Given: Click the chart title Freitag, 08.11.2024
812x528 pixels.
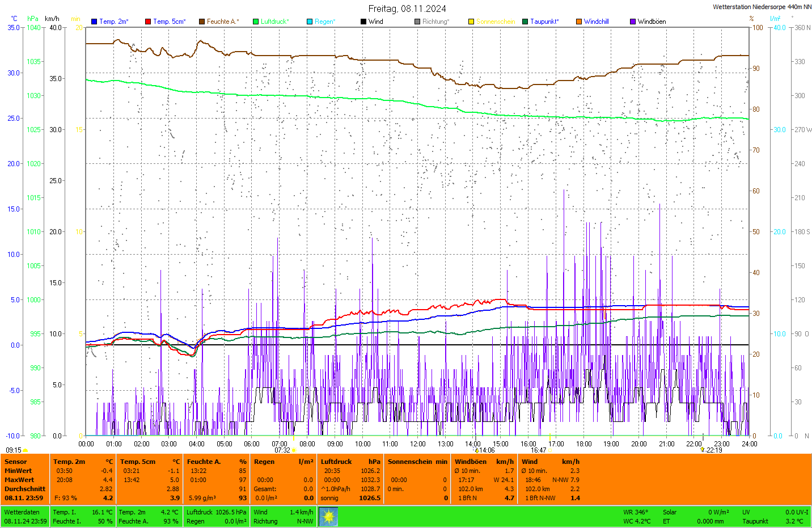Looking at the screenshot, I should (407, 9).
